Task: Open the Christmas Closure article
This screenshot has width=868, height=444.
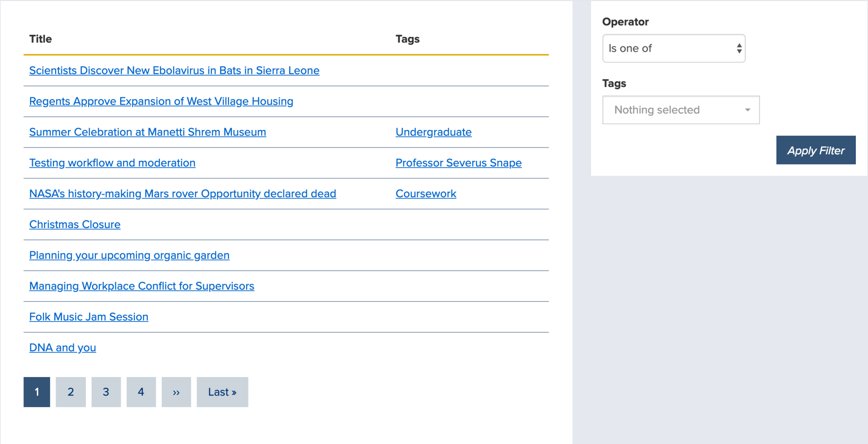Action: point(75,225)
